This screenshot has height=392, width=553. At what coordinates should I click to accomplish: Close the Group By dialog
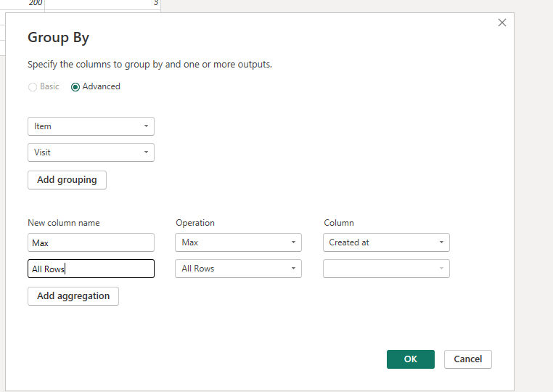[502, 23]
